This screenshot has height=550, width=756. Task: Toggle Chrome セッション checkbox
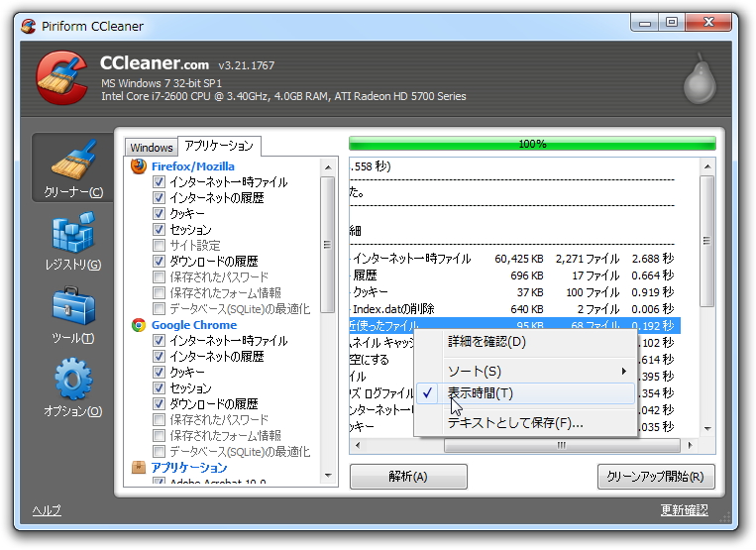pyautogui.click(x=159, y=388)
